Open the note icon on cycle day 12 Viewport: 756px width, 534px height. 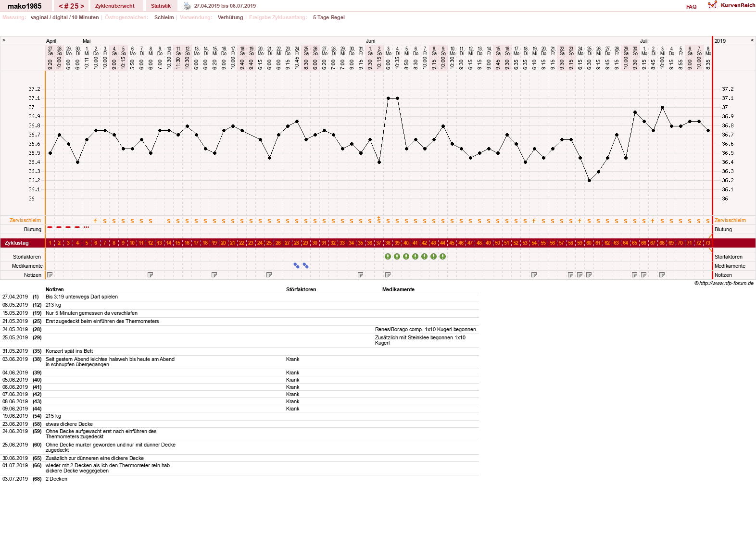coord(151,275)
